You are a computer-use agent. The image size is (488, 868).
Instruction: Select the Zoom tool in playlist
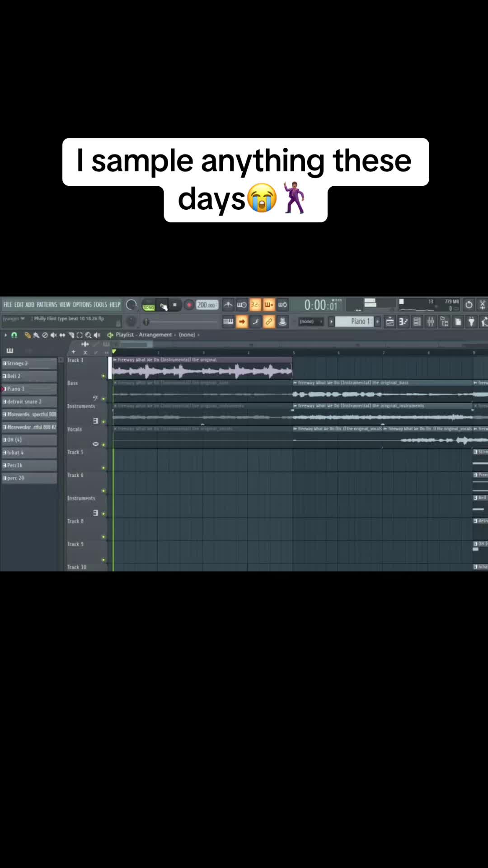[88, 335]
